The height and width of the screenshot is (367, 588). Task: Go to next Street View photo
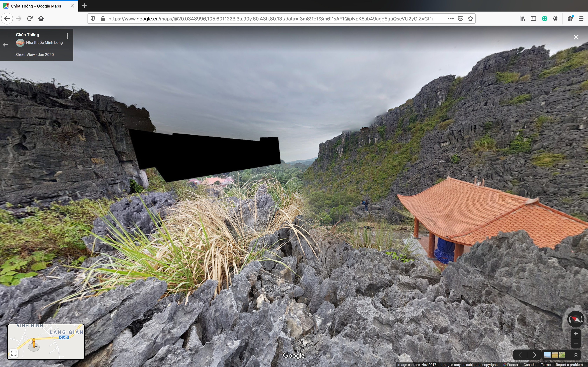(534, 355)
